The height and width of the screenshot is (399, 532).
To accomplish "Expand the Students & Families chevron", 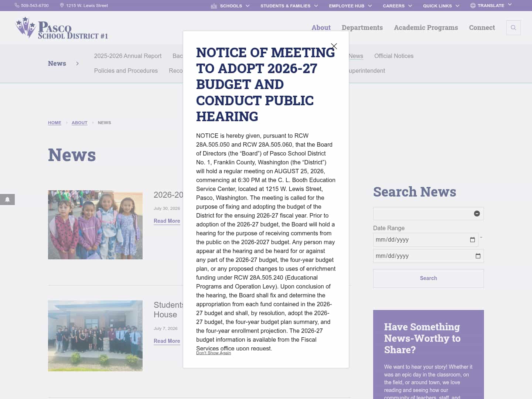I will tap(316, 6).
